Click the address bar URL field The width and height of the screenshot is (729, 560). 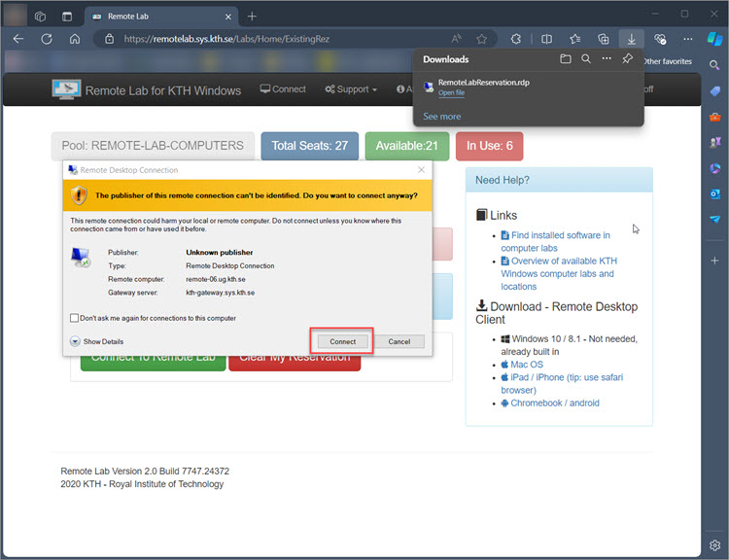292,39
